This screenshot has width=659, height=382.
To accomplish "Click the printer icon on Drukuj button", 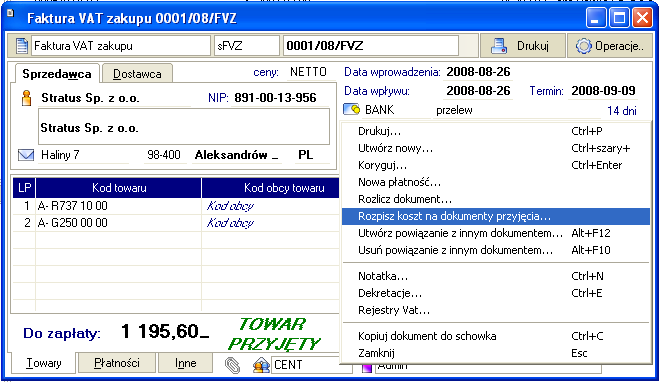I will [499, 45].
